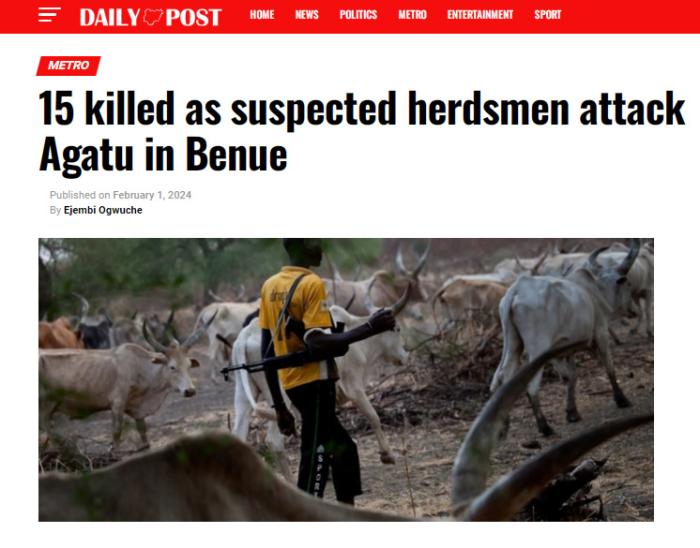Image resolution: width=700 pixels, height=548 pixels.
Task: Click the POST word of the logo
Action: [193, 17]
